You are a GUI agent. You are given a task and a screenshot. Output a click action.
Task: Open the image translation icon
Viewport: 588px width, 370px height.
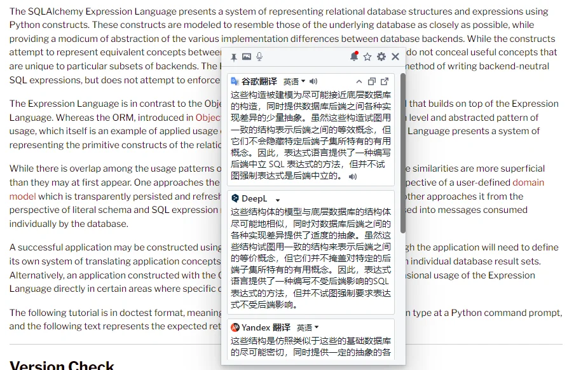point(247,57)
